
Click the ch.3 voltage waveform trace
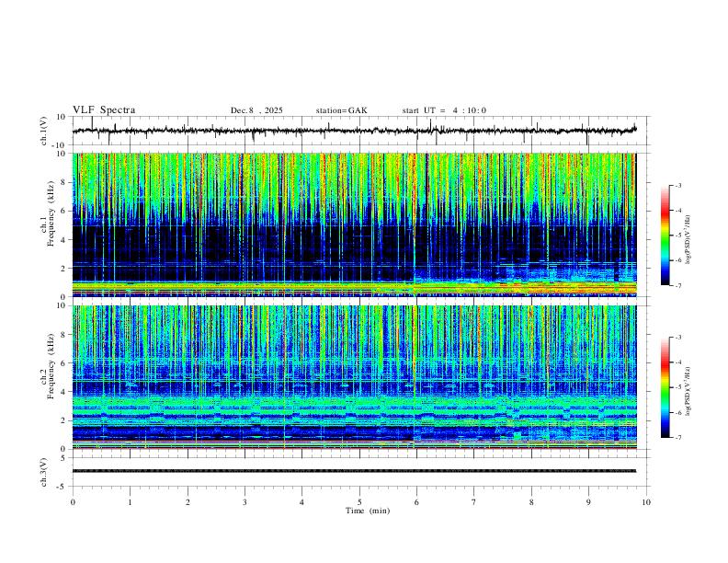[x=354, y=471]
